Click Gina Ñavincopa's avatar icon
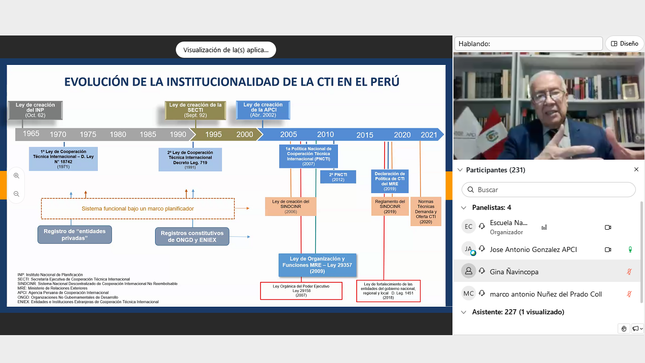This screenshot has height=363, width=645. (468, 271)
